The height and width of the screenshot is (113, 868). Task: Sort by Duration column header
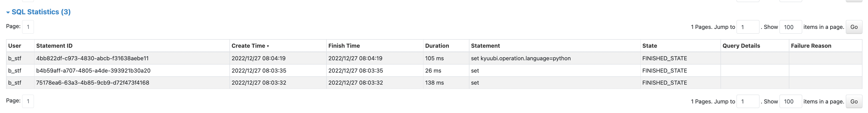(437, 46)
